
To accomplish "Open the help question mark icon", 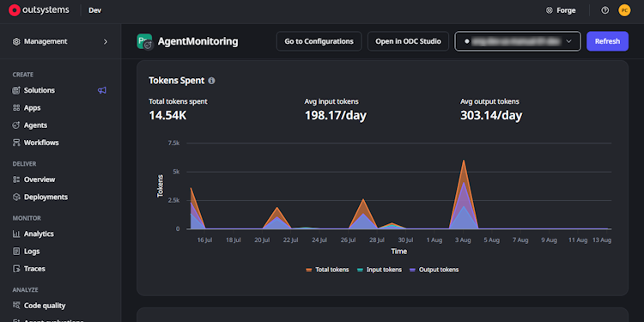I will pyautogui.click(x=605, y=10).
